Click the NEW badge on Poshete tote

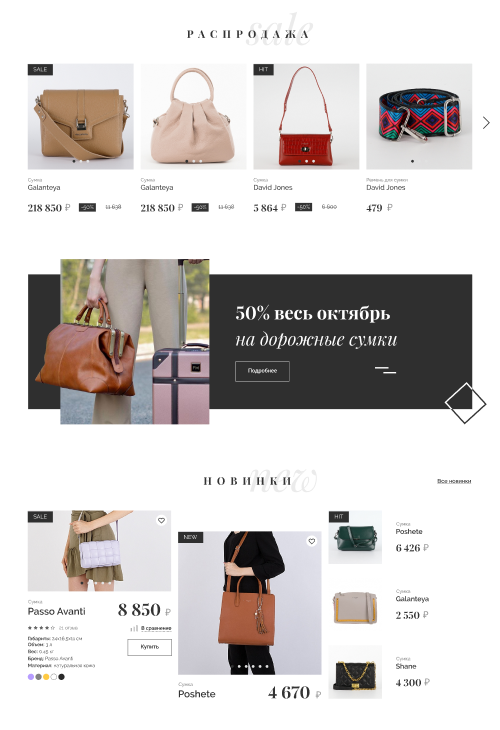[x=190, y=537]
